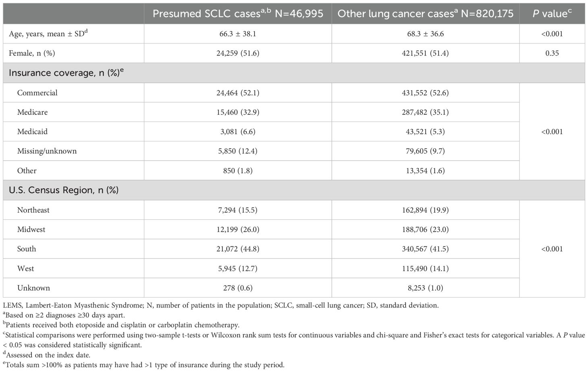588x372 pixels.
Task: Click the Medicaid value 43,521 (5.3)
Action: point(425,132)
